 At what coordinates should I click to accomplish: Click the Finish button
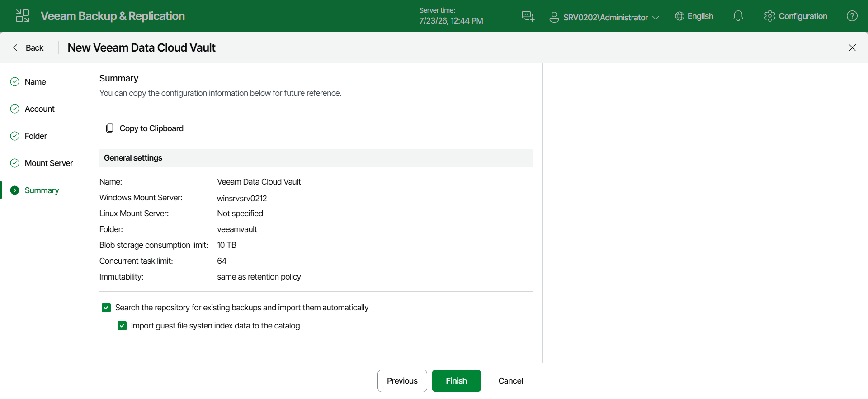(x=457, y=381)
